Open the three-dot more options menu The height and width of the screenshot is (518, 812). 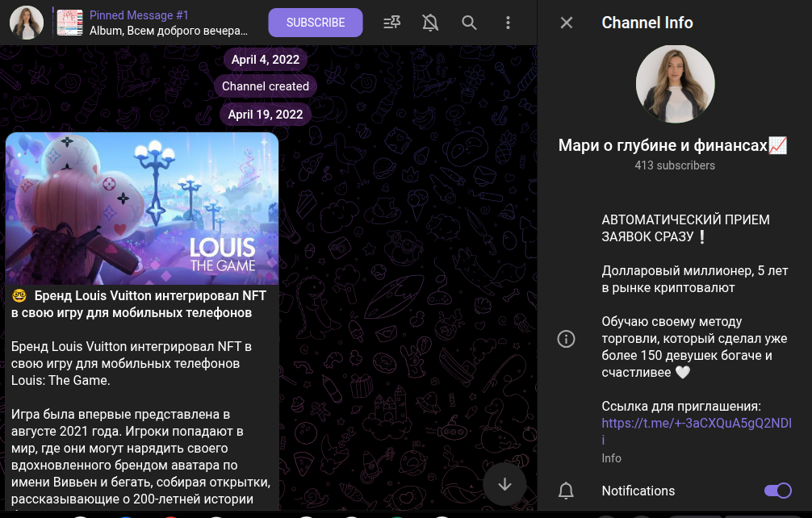[x=508, y=23]
